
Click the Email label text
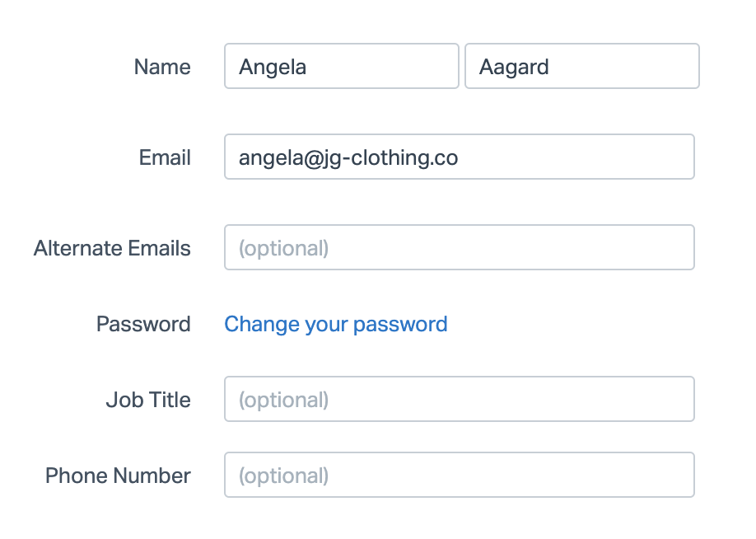165,157
